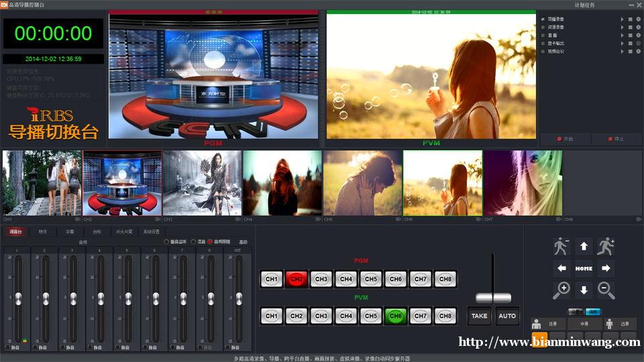644x362 pixels.
Task: Pan camera left with left arrow
Action: point(561,268)
